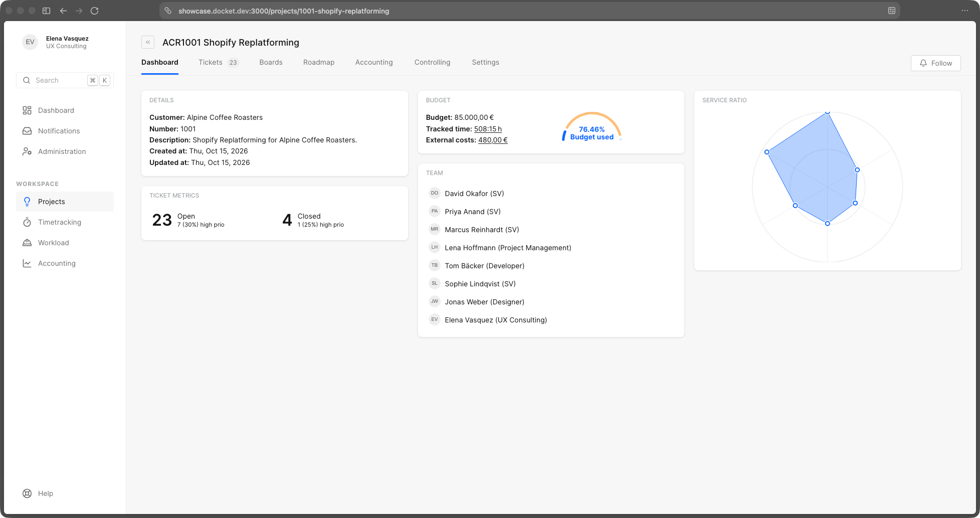Click reader view icon in address bar
Image resolution: width=980 pixels, height=518 pixels.
click(892, 11)
